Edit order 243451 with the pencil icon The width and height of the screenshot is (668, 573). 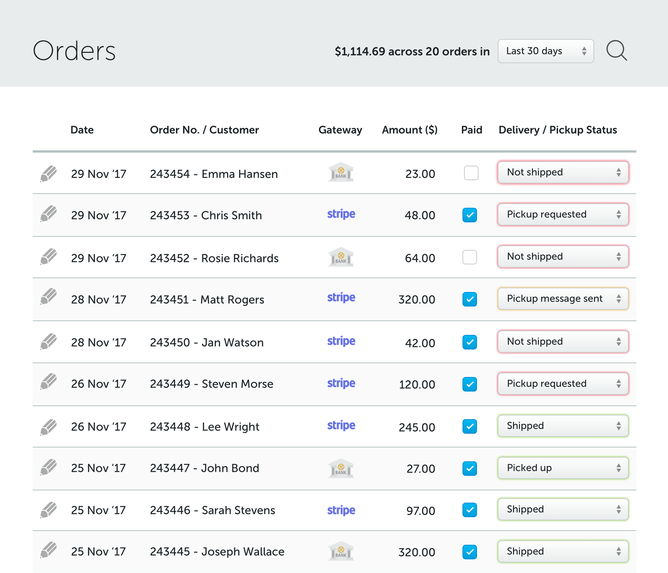49,299
